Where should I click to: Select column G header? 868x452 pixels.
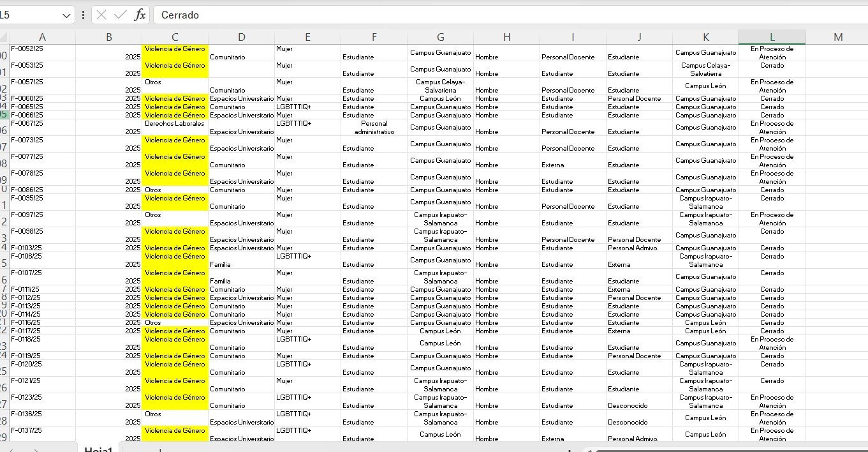(440, 37)
